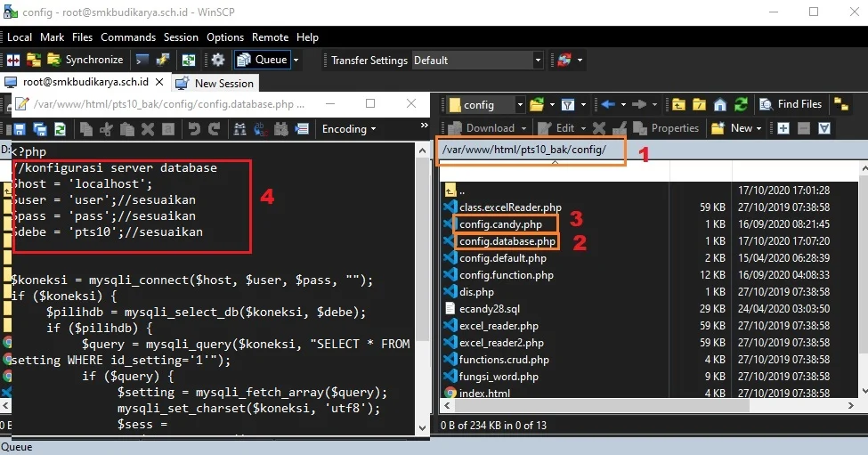Save the file in the editor
Image resolution: width=868 pixels, height=455 pixels.
(20, 129)
